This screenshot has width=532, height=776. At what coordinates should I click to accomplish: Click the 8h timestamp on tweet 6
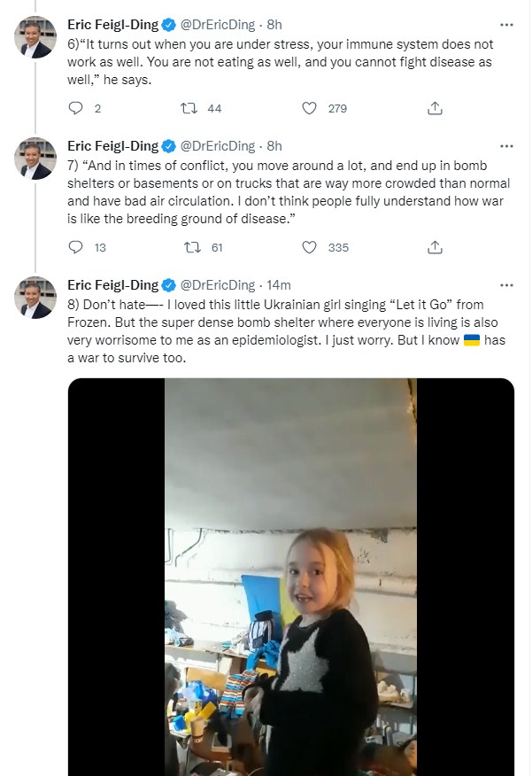(274, 24)
